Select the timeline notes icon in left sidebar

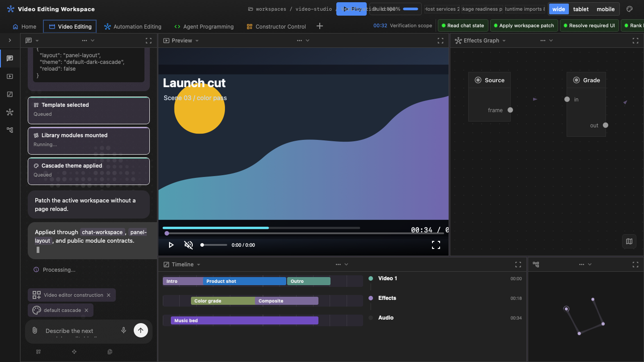[x=10, y=94]
